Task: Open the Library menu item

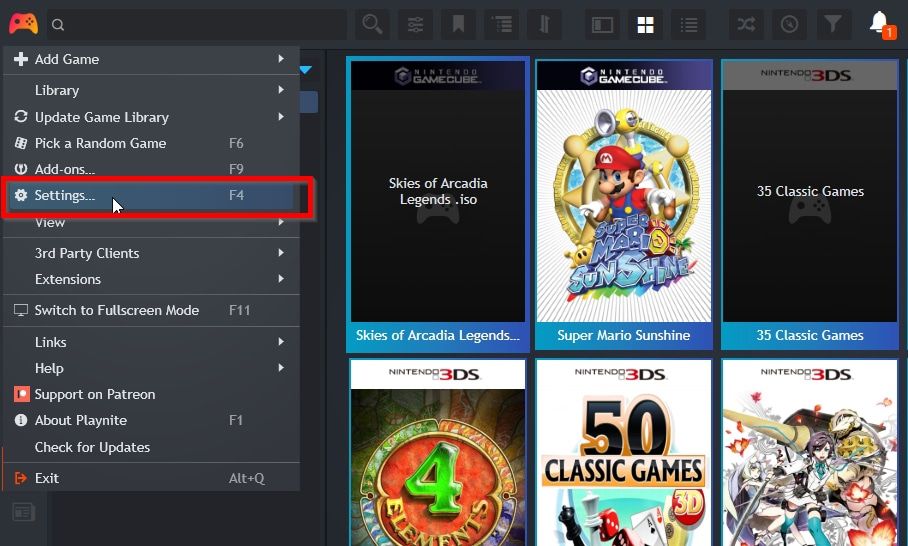Action: tap(151, 90)
